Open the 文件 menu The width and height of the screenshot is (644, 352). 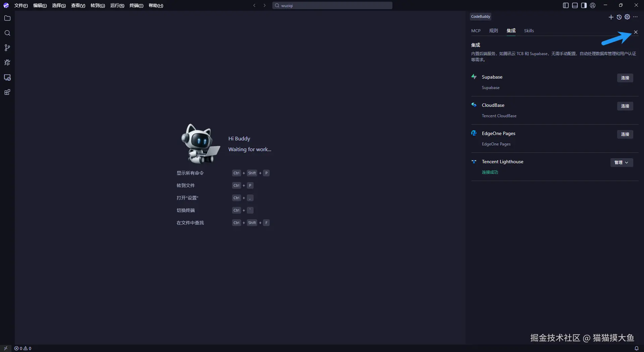tap(21, 5)
